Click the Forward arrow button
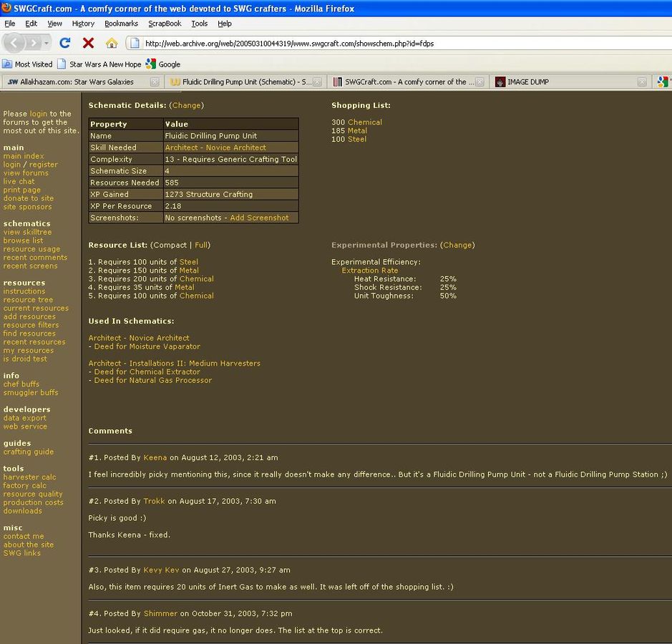The height and width of the screenshot is (644, 672). pyautogui.click(x=34, y=43)
